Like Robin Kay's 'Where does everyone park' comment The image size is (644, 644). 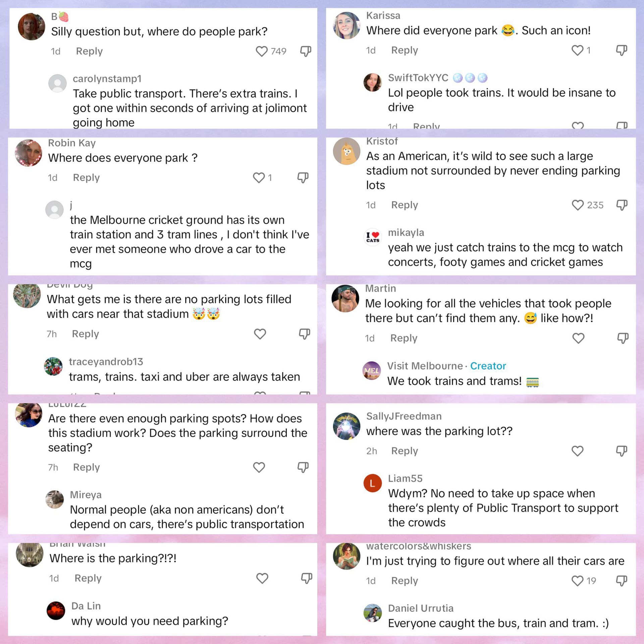tap(259, 177)
